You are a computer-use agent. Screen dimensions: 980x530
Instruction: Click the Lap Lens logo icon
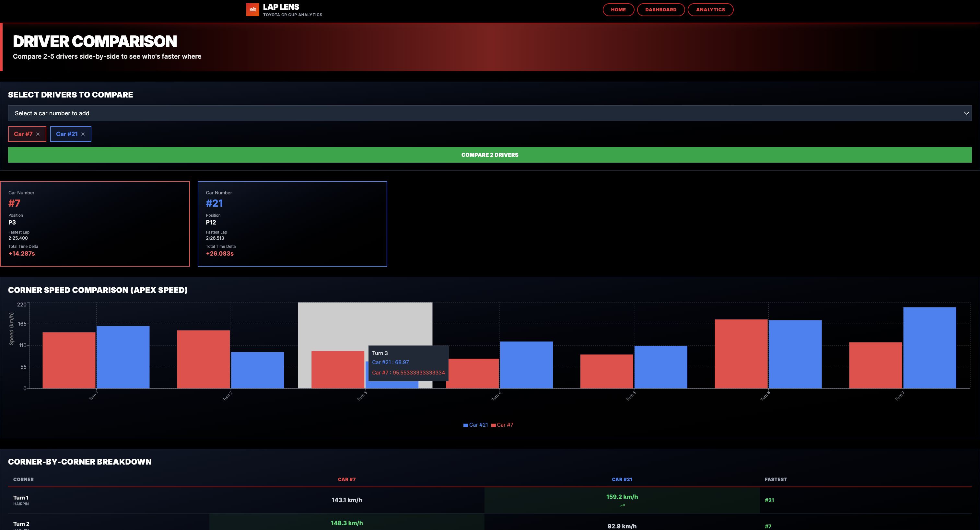click(x=252, y=10)
